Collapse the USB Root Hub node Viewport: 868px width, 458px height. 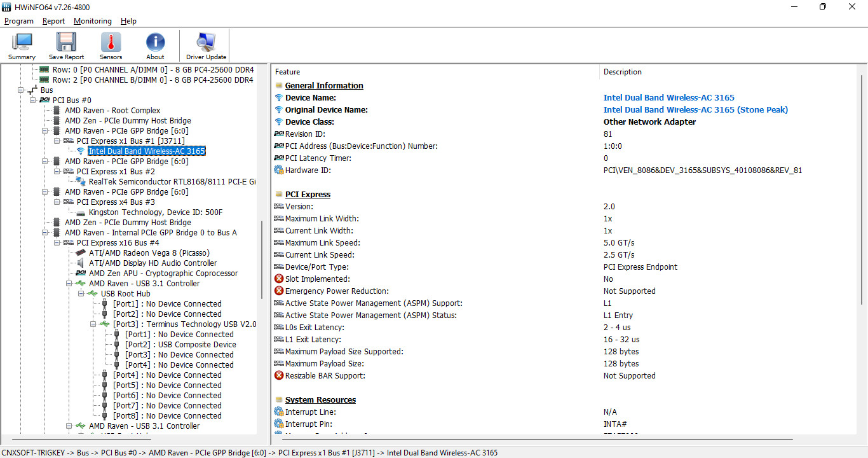pos(81,294)
